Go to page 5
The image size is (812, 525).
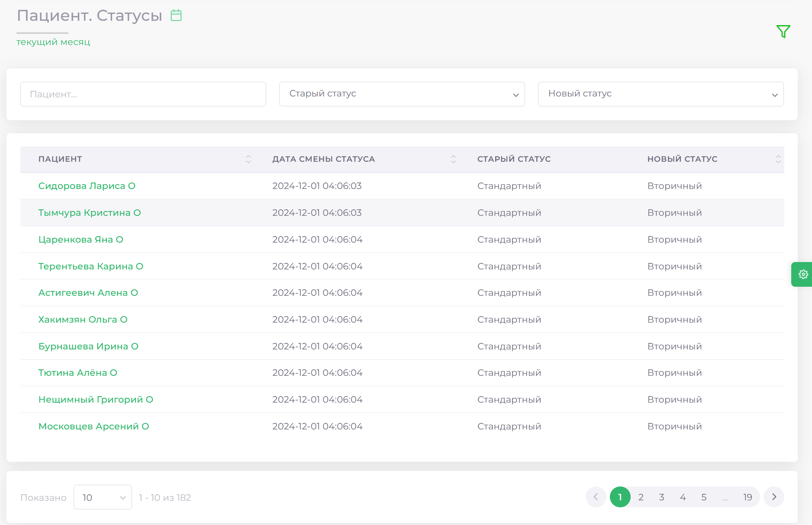704,497
